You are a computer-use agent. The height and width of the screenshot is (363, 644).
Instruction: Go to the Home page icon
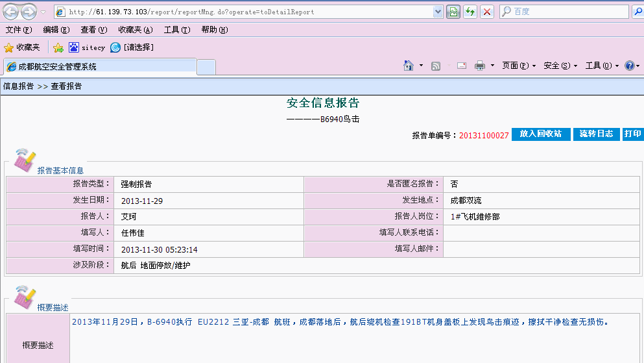tap(408, 66)
